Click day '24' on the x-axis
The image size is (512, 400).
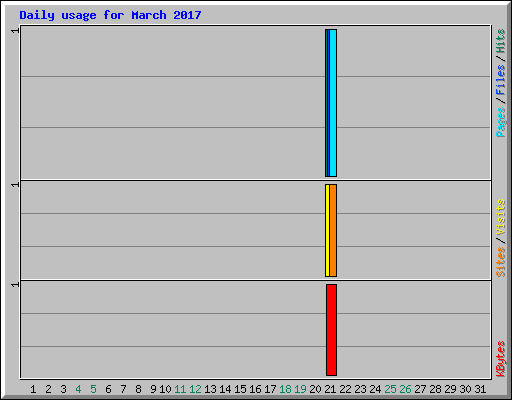point(375,389)
